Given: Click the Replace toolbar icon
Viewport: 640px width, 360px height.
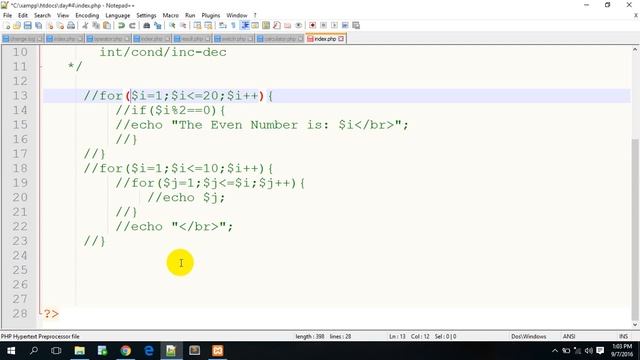Looking at the screenshot, I should coord(158,25).
